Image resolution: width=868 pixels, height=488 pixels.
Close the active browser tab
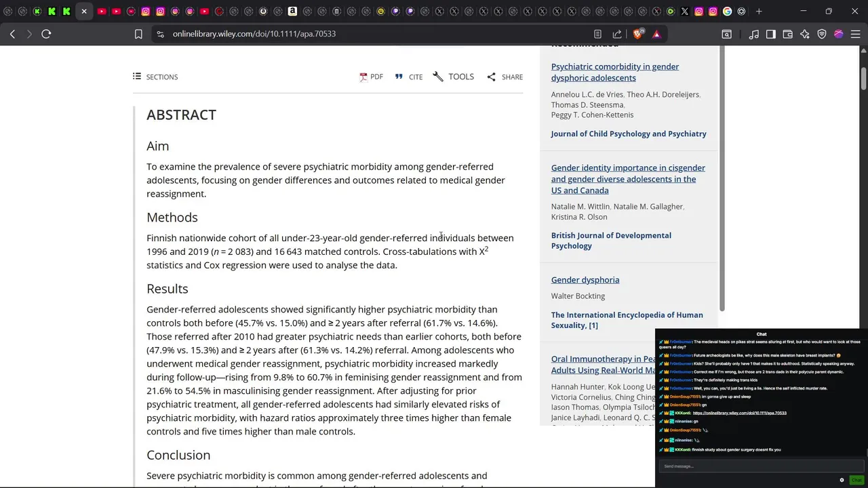coord(84,12)
